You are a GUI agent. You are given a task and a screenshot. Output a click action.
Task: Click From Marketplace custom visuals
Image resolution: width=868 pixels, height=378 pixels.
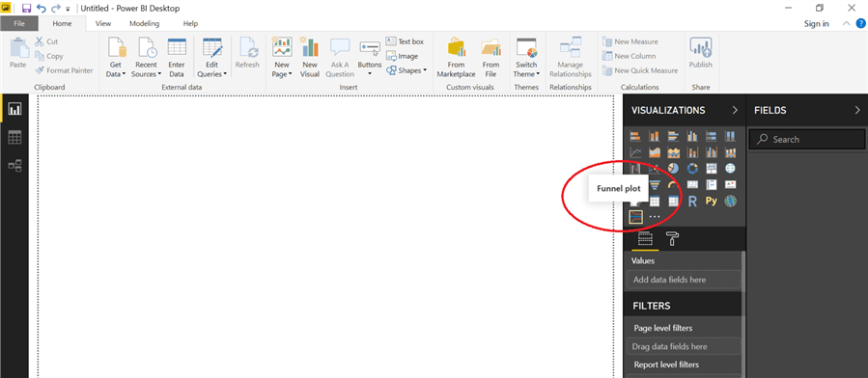coord(456,57)
